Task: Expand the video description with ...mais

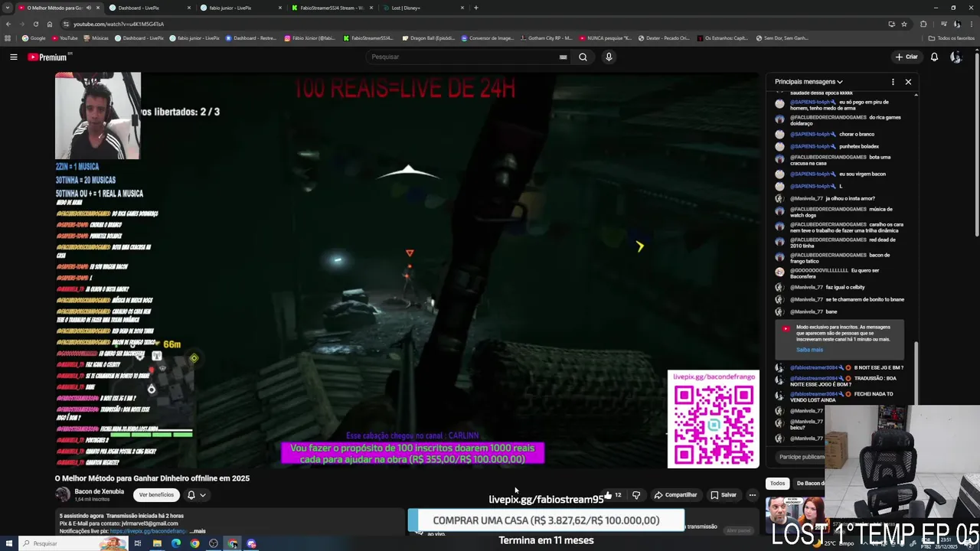Action: 197,531
